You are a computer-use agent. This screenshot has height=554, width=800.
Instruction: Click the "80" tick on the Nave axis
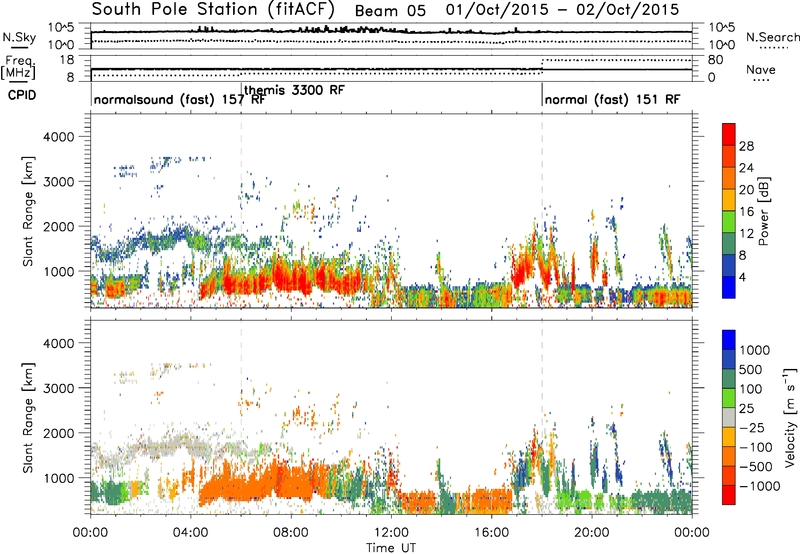tap(715, 60)
